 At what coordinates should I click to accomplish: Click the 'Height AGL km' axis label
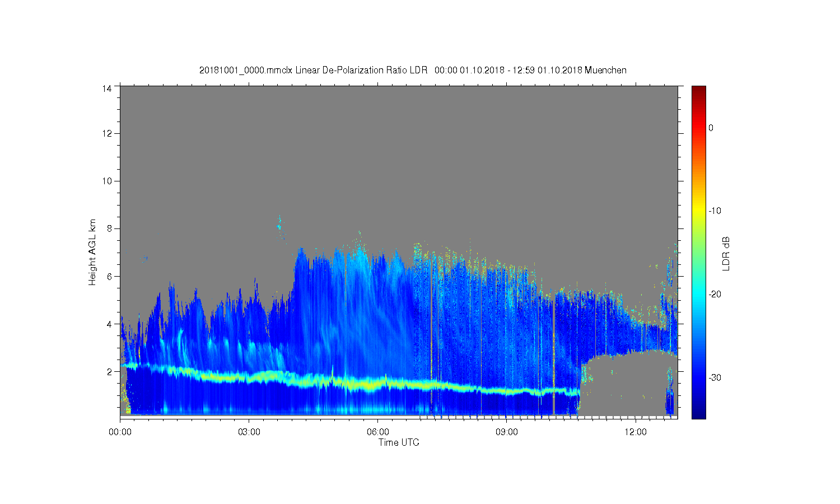pyautogui.click(x=92, y=252)
